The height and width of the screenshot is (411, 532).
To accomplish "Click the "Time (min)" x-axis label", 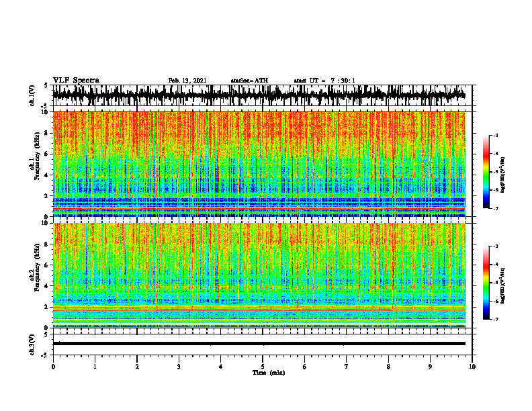I will [x=269, y=373].
